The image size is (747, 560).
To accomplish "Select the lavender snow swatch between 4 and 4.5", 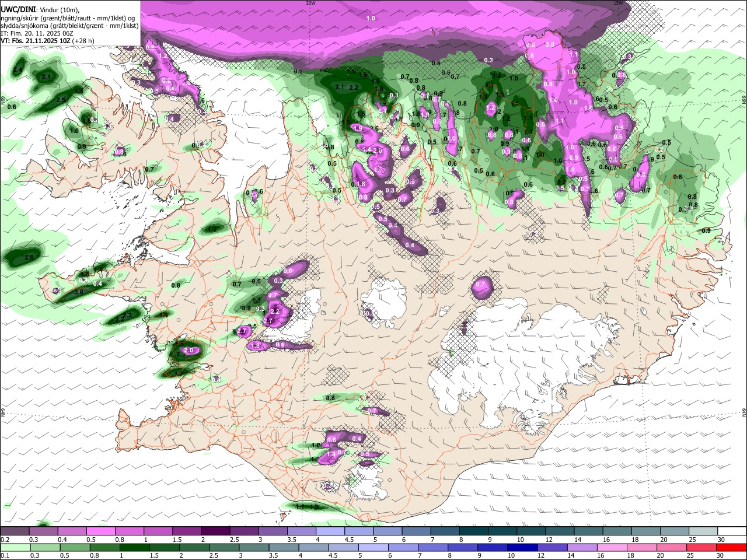I will 330,531.
